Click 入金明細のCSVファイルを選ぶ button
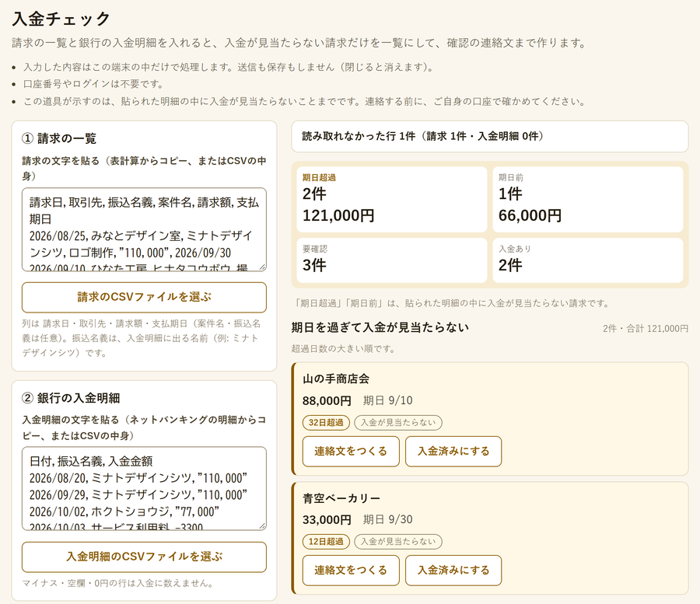The height and width of the screenshot is (604, 700). (x=144, y=557)
